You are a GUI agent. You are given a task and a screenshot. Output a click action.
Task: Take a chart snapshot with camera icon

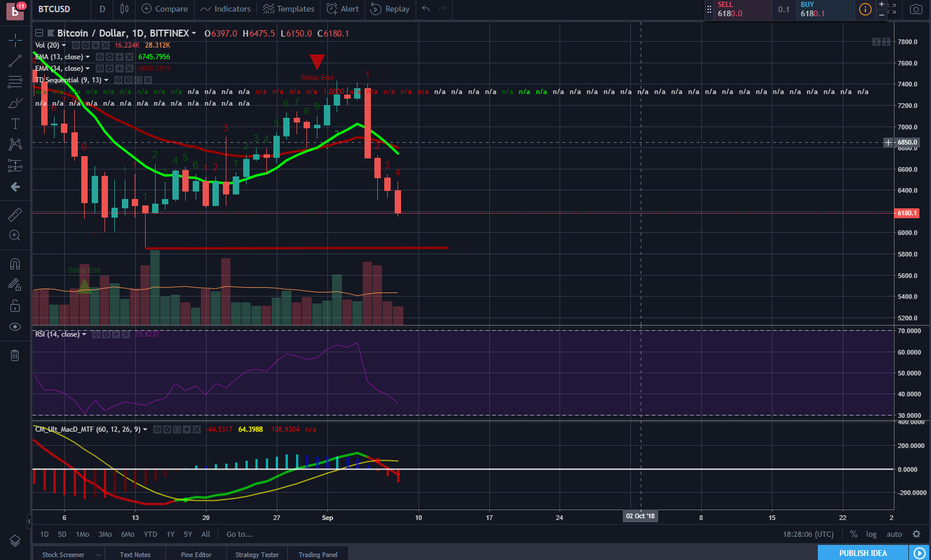click(x=916, y=9)
